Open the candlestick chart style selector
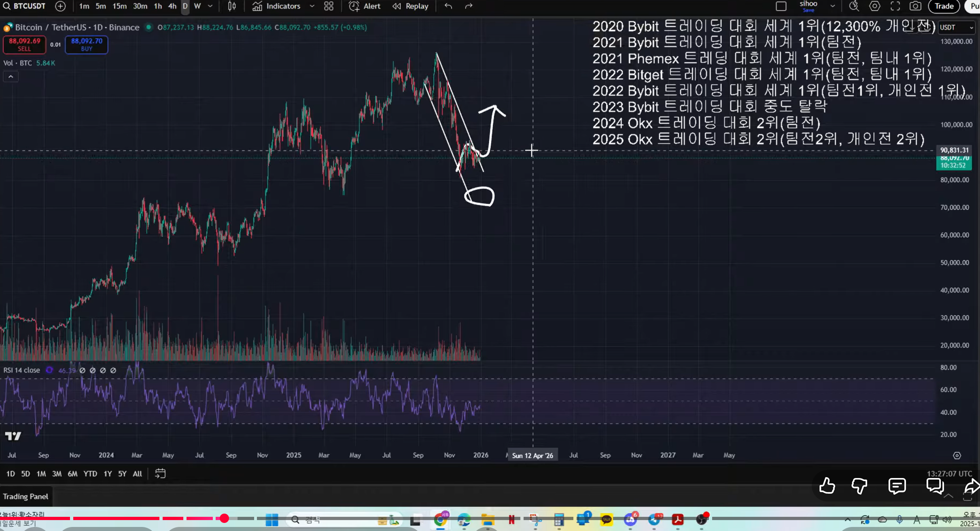Image resolution: width=980 pixels, height=531 pixels. (x=232, y=6)
